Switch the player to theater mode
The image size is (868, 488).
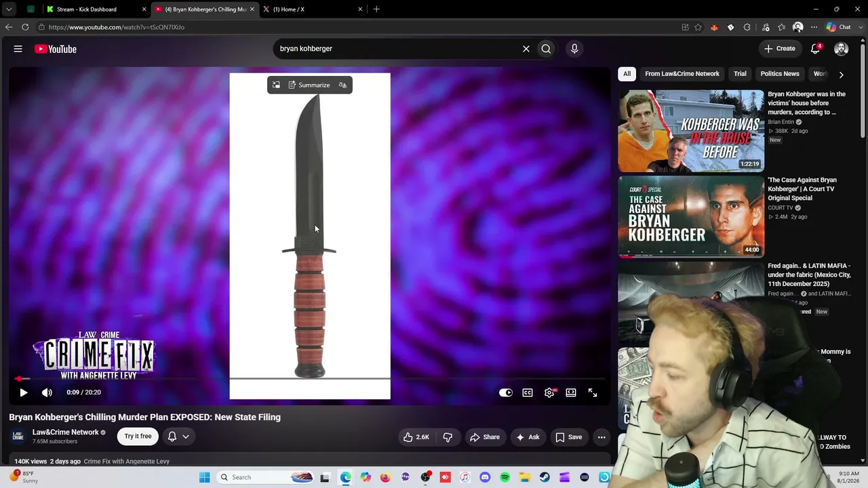tap(571, 392)
